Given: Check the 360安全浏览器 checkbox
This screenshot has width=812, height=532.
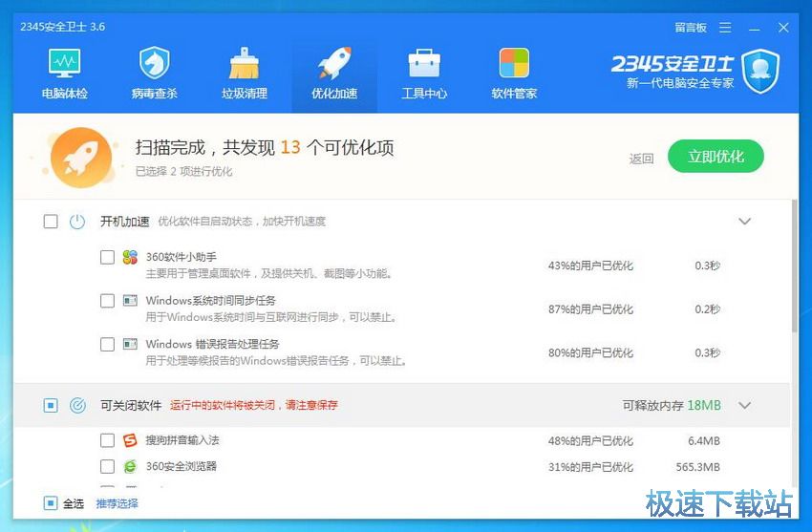Looking at the screenshot, I should point(107,466).
